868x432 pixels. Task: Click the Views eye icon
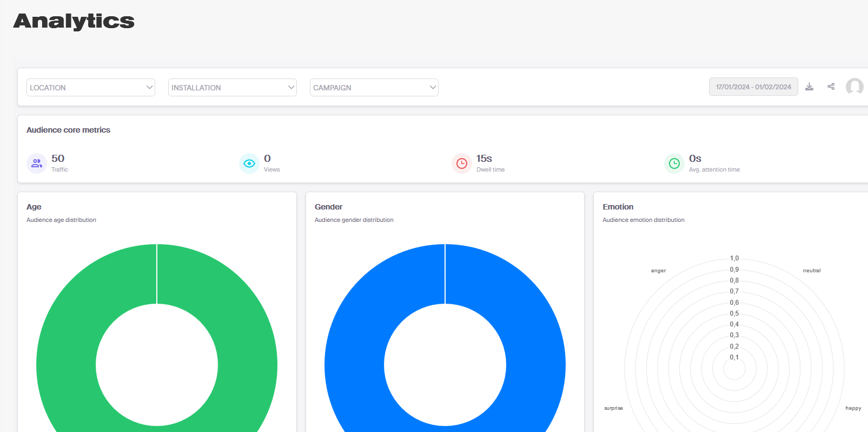(x=249, y=163)
